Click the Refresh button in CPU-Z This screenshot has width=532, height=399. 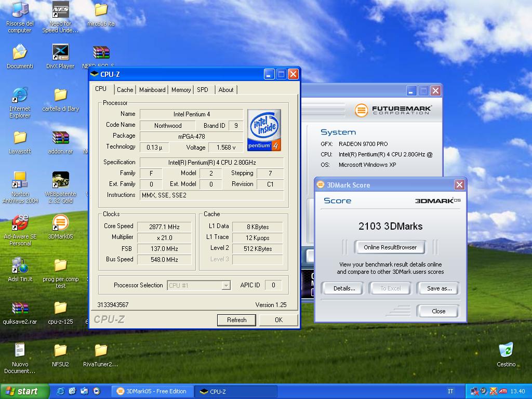(x=236, y=320)
